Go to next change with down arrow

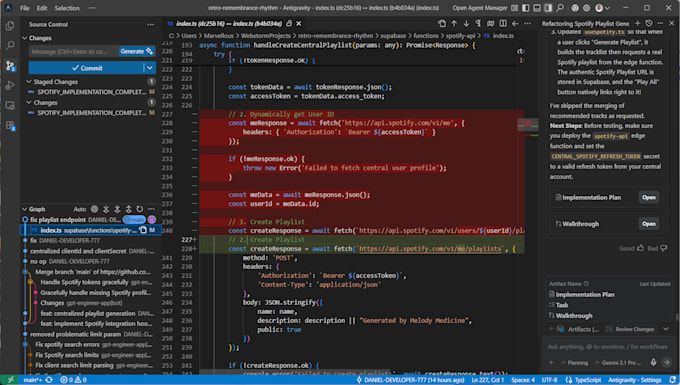pyautogui.click(x=466, y=23)
